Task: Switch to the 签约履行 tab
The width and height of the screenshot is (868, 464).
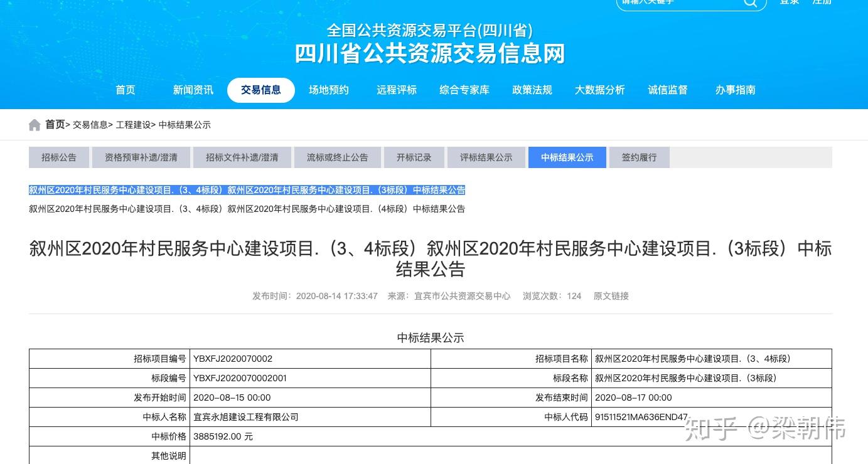Action: (x=640, y=157)
